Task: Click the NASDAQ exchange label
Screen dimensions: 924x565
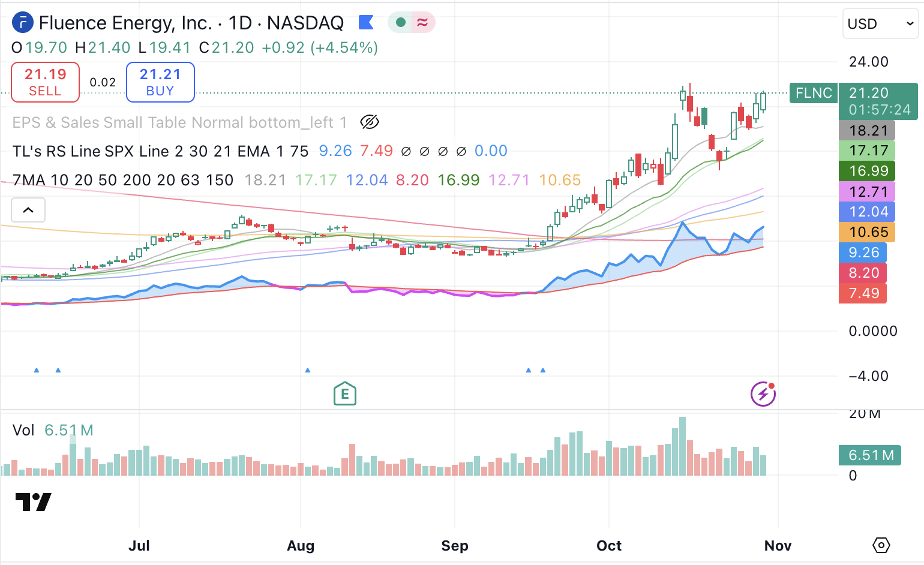Action: (305, 23)
